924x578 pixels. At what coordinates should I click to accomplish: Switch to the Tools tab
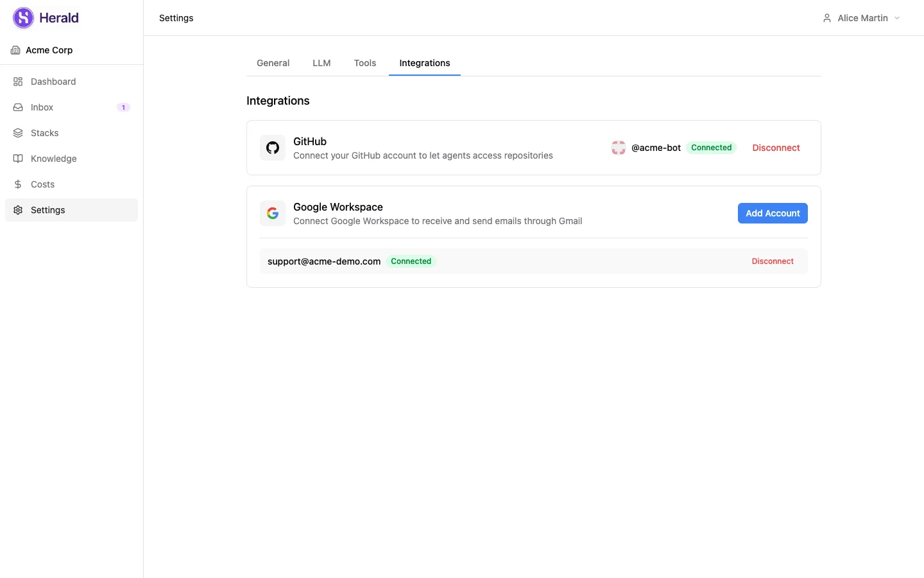pos(365,63)
